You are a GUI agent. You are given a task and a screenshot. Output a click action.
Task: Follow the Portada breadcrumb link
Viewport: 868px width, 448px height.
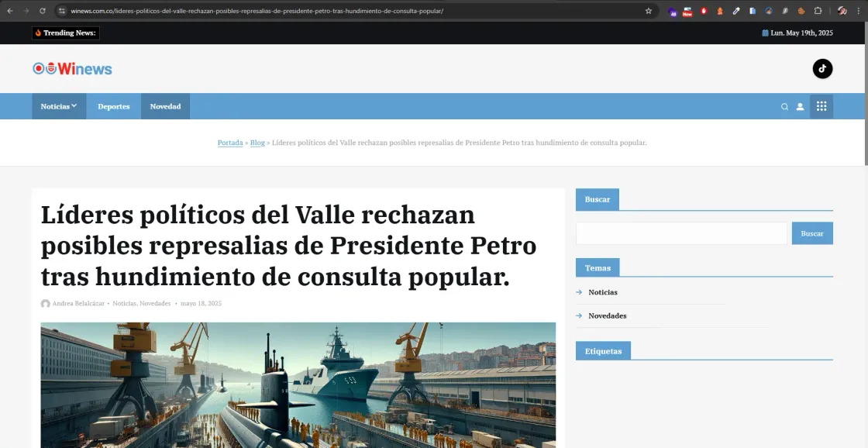(x=230, y=143)
